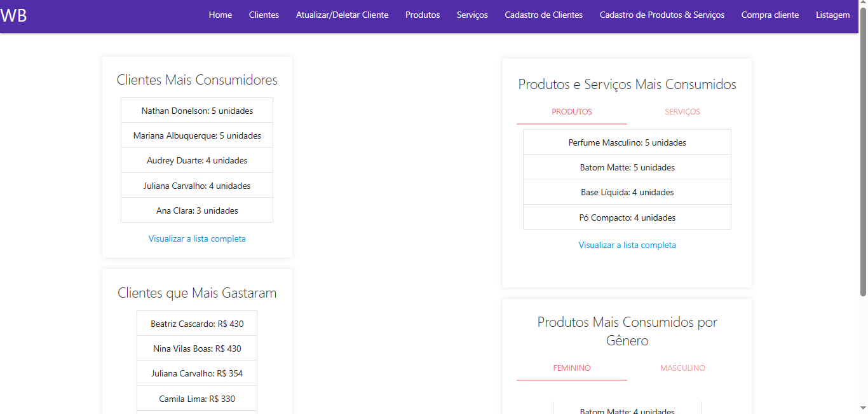Screen dimensions: 868x414
Task: Go to the Clientes page
Action: tap(264, 15)
